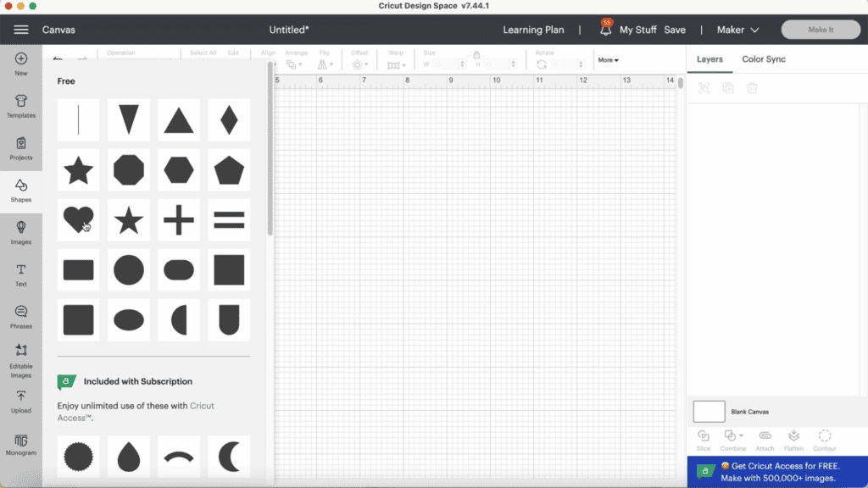Insert the plus sign shape
Image resolution: width=868 pixels, height=488 pixels.
pyautogui.click(x=179, y=219)
